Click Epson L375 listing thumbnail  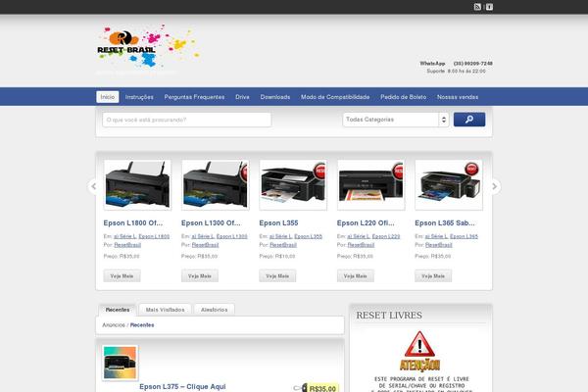[x=120, y=363]
